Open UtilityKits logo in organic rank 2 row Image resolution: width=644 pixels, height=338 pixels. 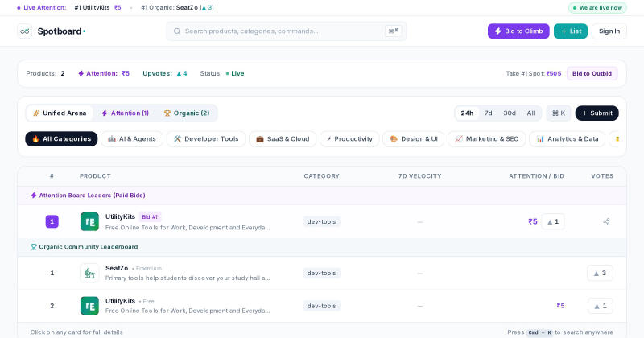click(89, 306)
